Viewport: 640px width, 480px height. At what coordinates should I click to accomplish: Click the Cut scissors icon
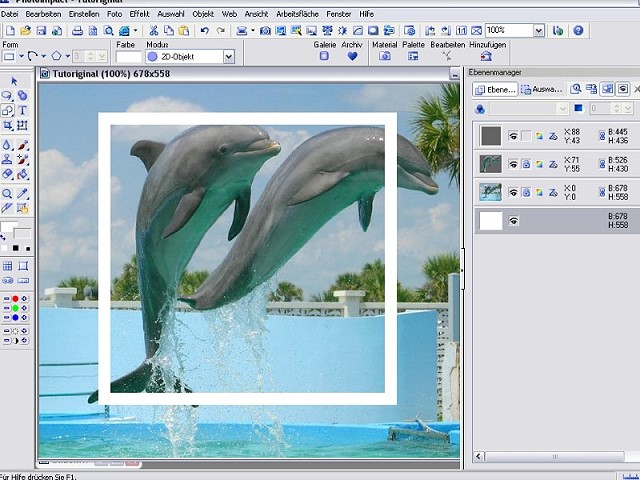click(x=153, y=31)
